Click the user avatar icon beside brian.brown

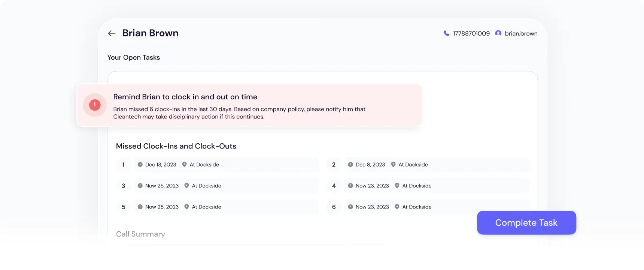pos(498,33)
